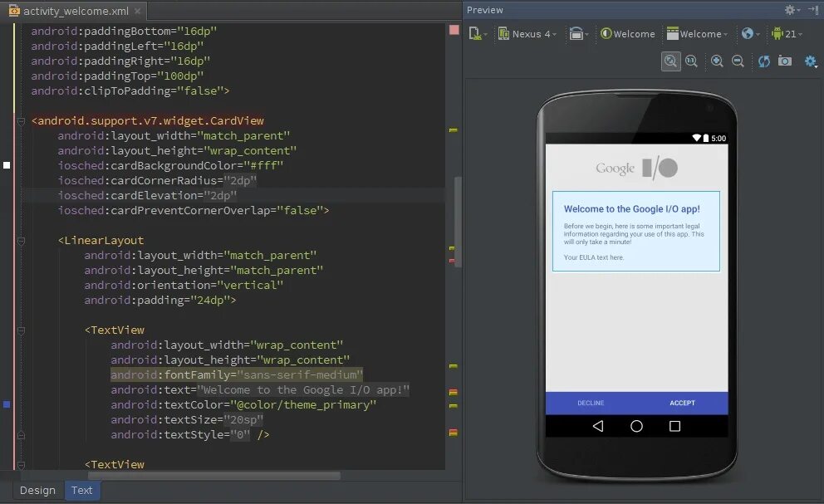Open the Android API 21 version dropdown
Screen dimensions: 824x504
point(787,34)
